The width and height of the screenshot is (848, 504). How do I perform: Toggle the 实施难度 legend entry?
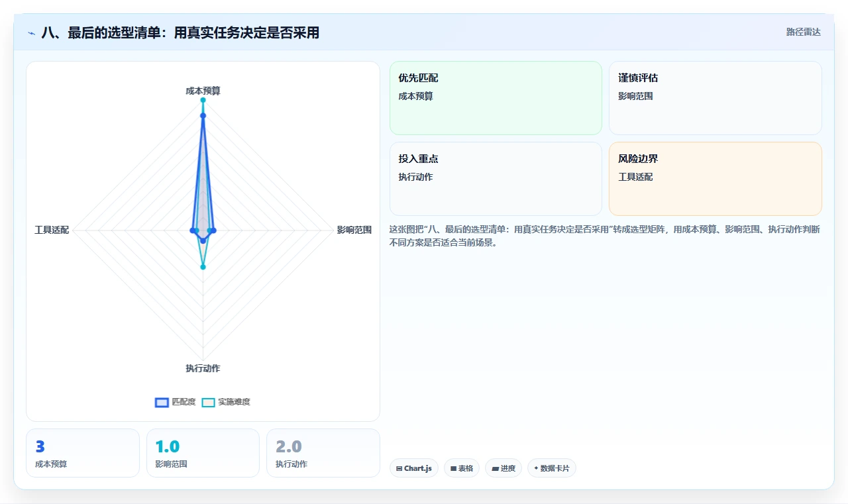click(x=226, y=402)
